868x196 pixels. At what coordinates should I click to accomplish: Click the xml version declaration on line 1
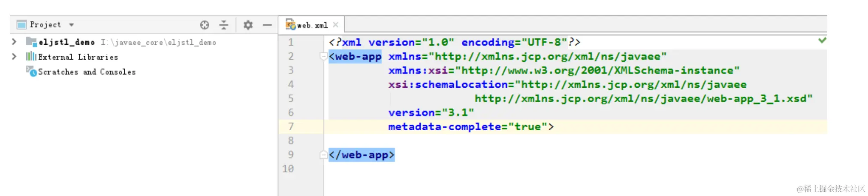click(x=455, y=42)
